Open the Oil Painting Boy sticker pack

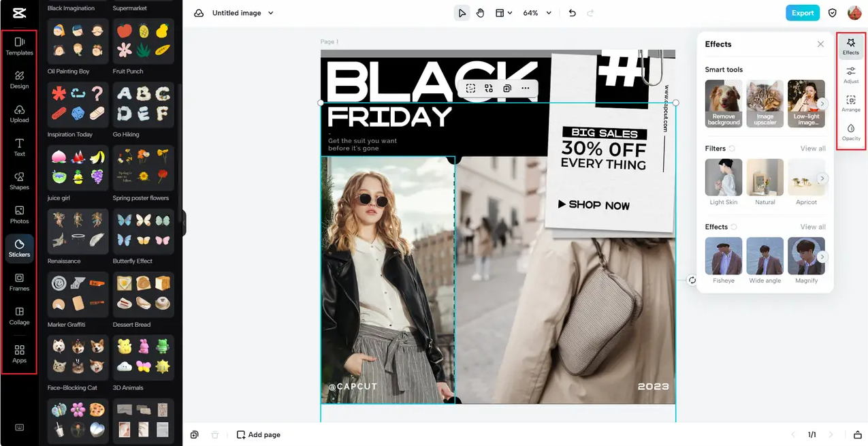coord(78,41)
